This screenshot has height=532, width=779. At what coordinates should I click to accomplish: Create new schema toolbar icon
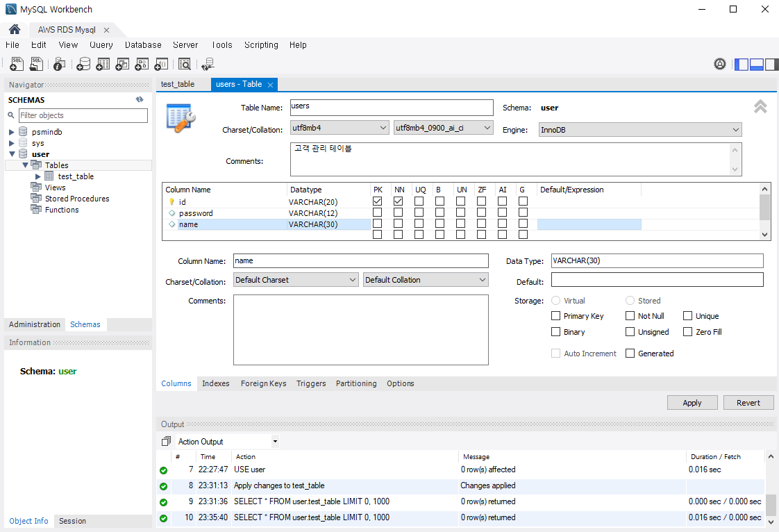point(83,64)
